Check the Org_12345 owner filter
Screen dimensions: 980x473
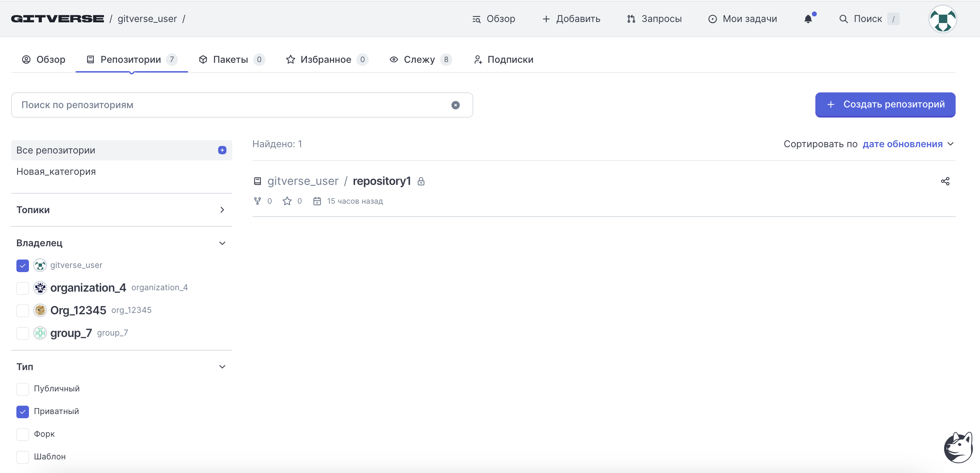click(22, 310)
